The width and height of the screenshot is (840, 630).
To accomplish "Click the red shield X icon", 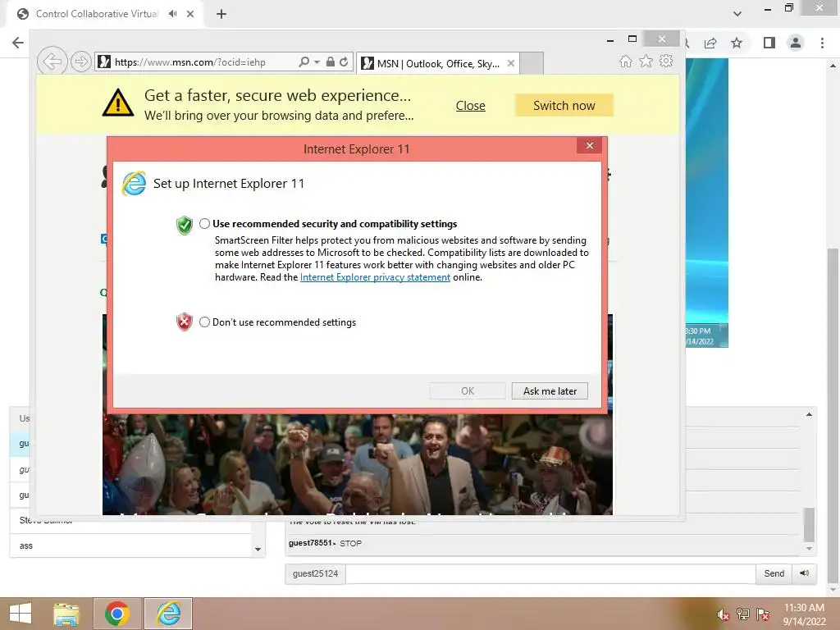I will coord(185,322).
